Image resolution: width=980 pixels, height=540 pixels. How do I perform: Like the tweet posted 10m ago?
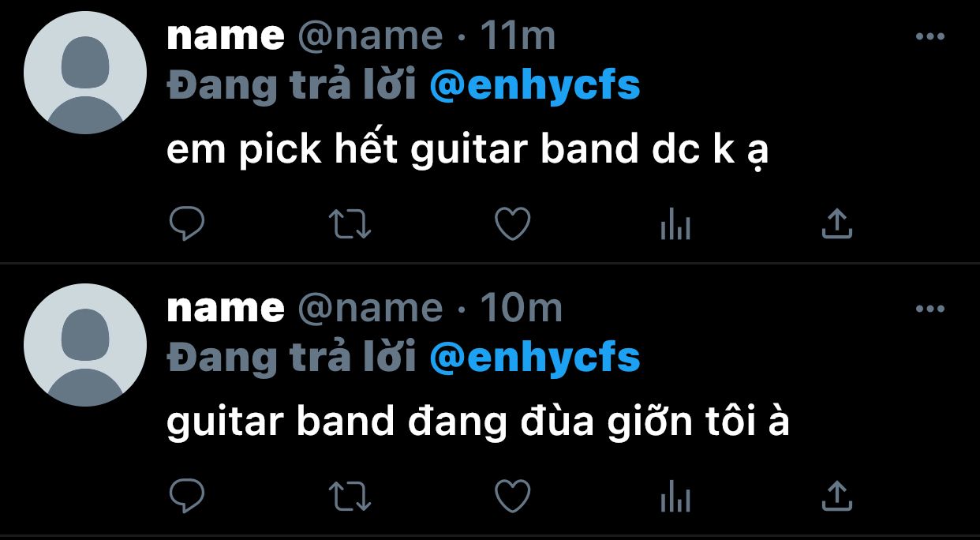(512, 497)
